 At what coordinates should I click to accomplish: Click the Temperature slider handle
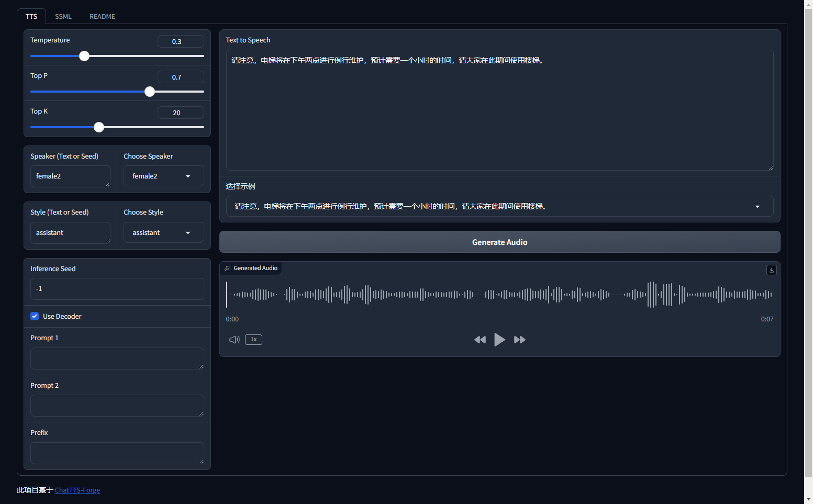[84, 56]
